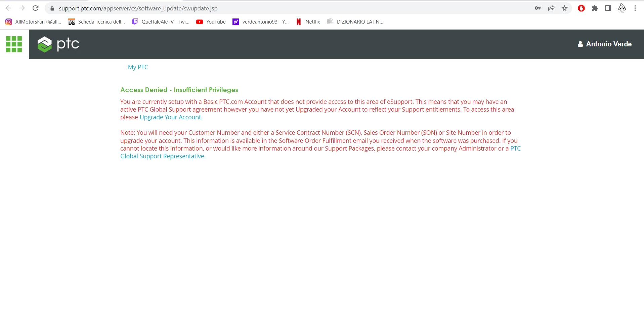Click the padlock site info icon
The width and height of the screenshot is (644, 328).
(x=52, y=8)
